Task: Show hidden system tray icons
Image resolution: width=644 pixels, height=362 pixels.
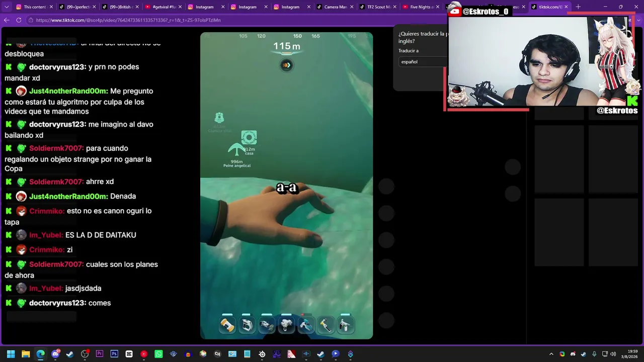Action: [551, 354]
